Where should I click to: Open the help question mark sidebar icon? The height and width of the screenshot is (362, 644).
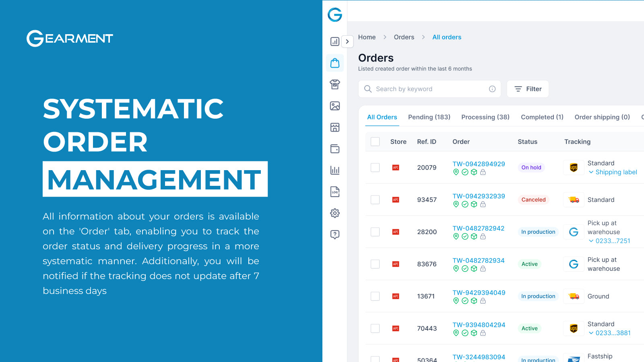click(x=335, y=234)
